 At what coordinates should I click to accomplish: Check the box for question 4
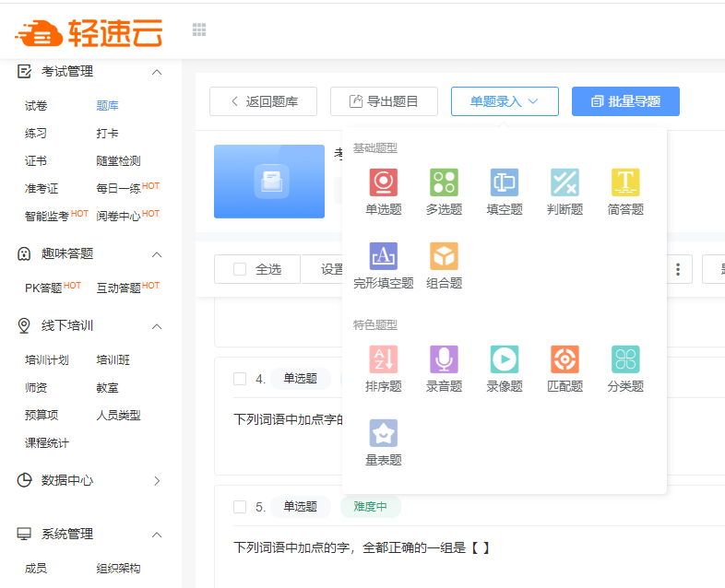[240, 379]
